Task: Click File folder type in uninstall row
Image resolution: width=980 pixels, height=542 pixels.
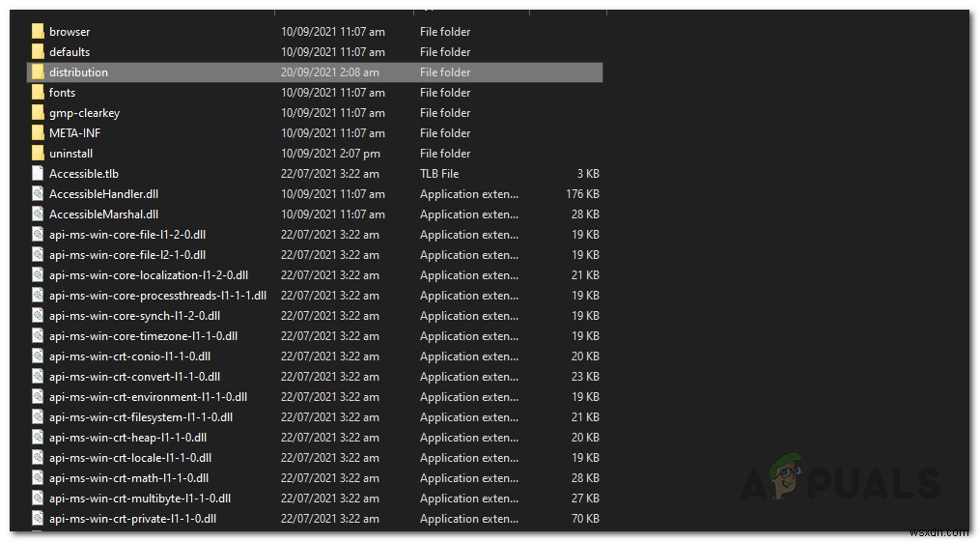Action: tap(445, 154)
